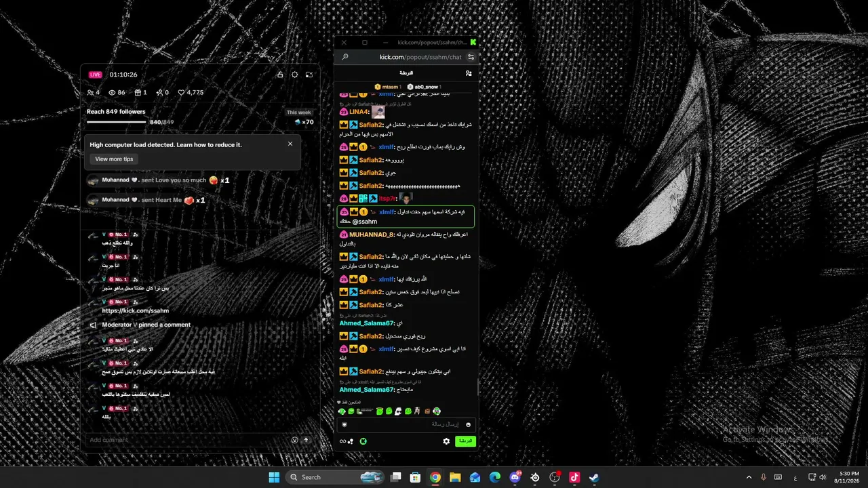Click the viewers count eye icon showing 86
This screenshot has width=868, height=488.
coord(113,93)
